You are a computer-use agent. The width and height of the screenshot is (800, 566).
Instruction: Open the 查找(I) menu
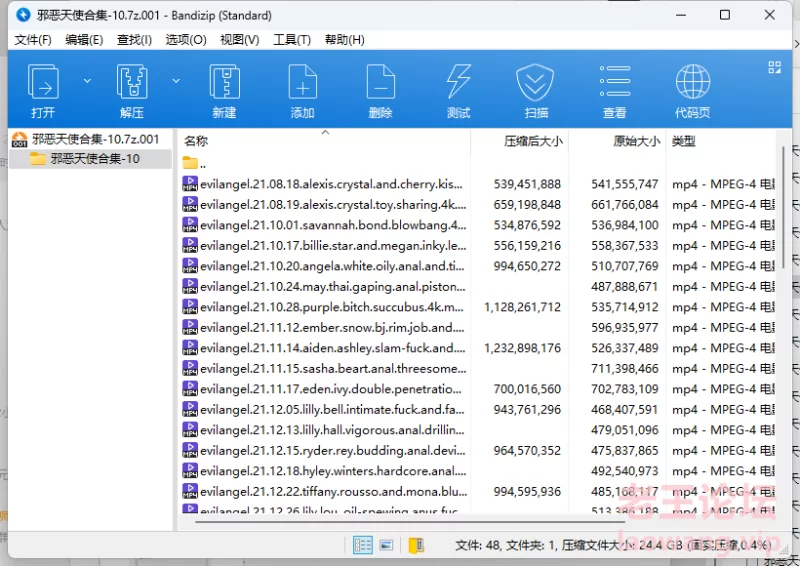tap(134, 40)
